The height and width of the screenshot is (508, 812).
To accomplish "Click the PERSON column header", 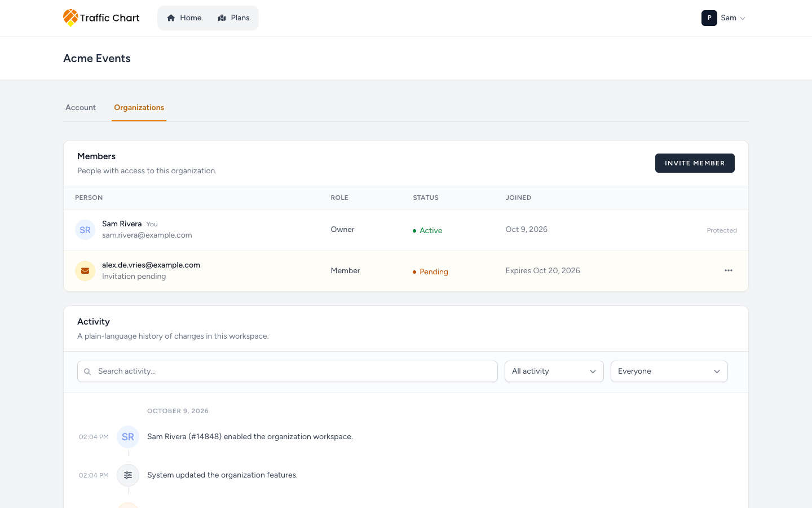I will (x=89, y=198).
